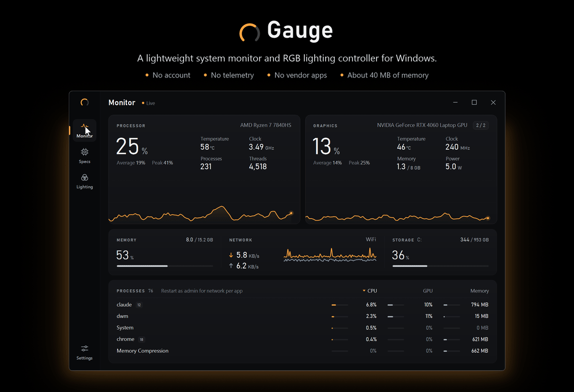
Task: Click the processor clock 3.49 GHz value
Action: point(261,147)
